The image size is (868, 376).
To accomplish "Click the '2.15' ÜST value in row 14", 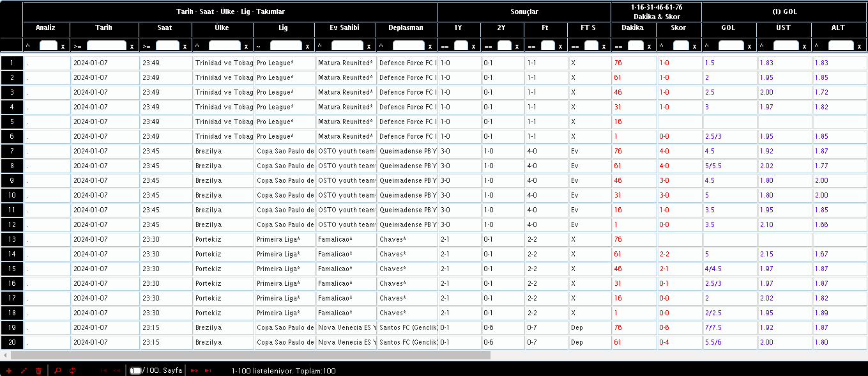I will pos(784,254).
